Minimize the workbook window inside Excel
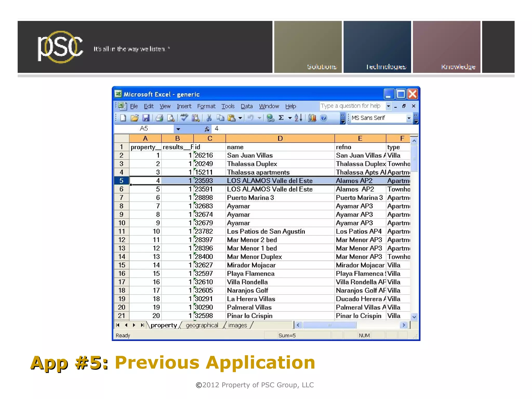Image resolution: width=532 pixels, height=399 pixels. coord(395,106)
